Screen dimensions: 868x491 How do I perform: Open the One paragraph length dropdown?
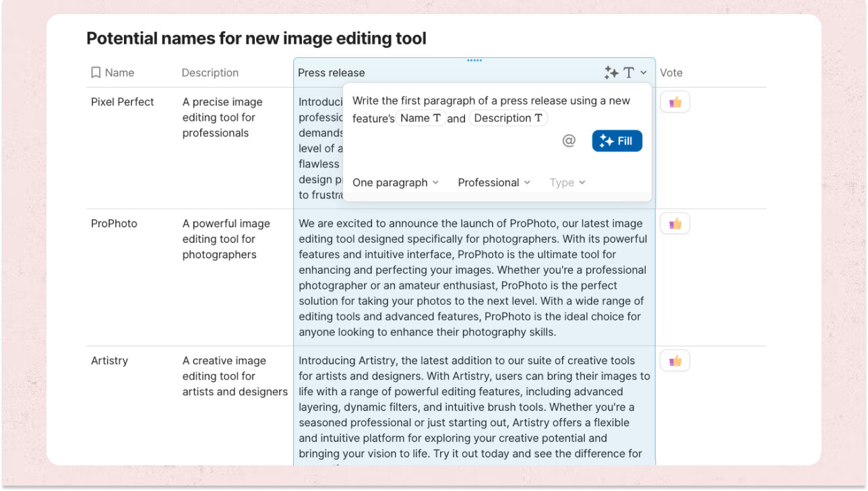[396, 183]
